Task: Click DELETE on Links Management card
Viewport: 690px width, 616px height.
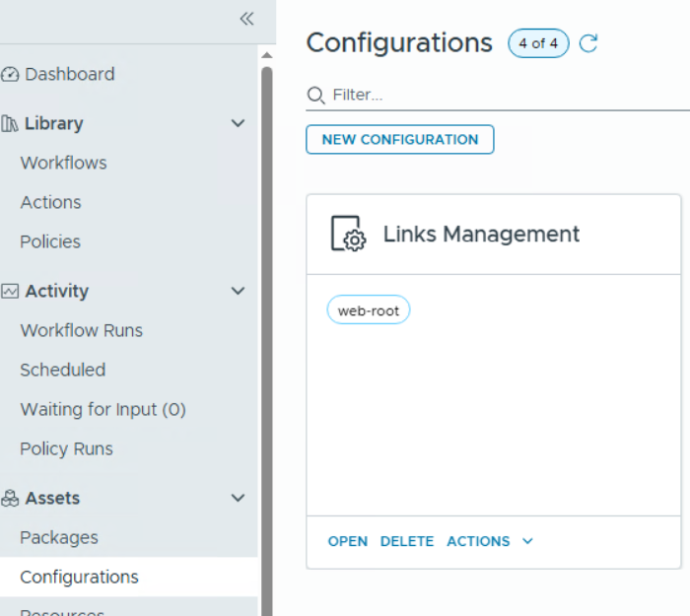Action: (x=407, y=541)
